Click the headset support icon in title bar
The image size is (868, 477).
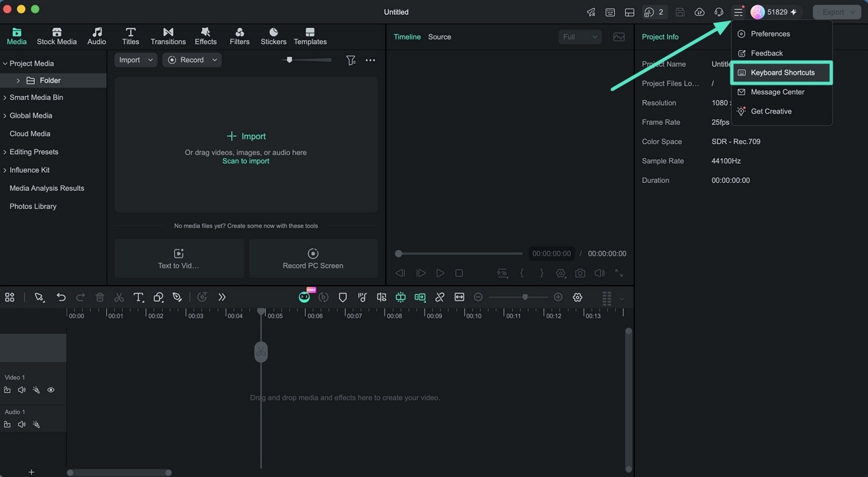719,12
